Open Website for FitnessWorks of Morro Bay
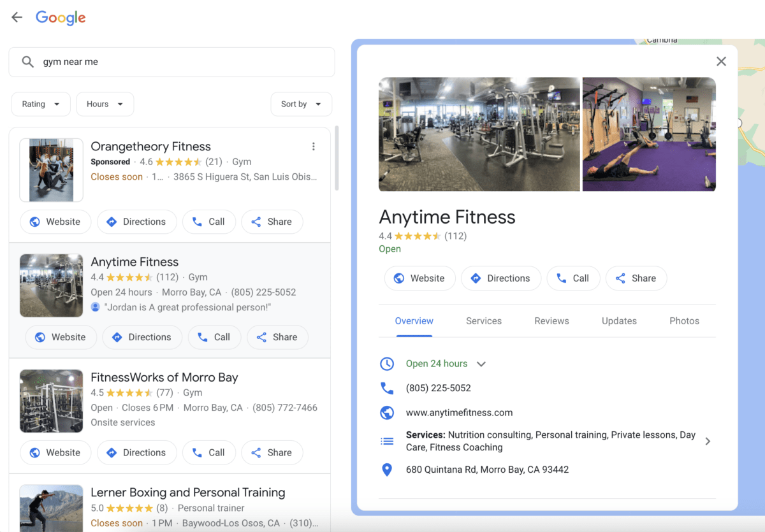 pyautogui.click(x=55, y=452)
